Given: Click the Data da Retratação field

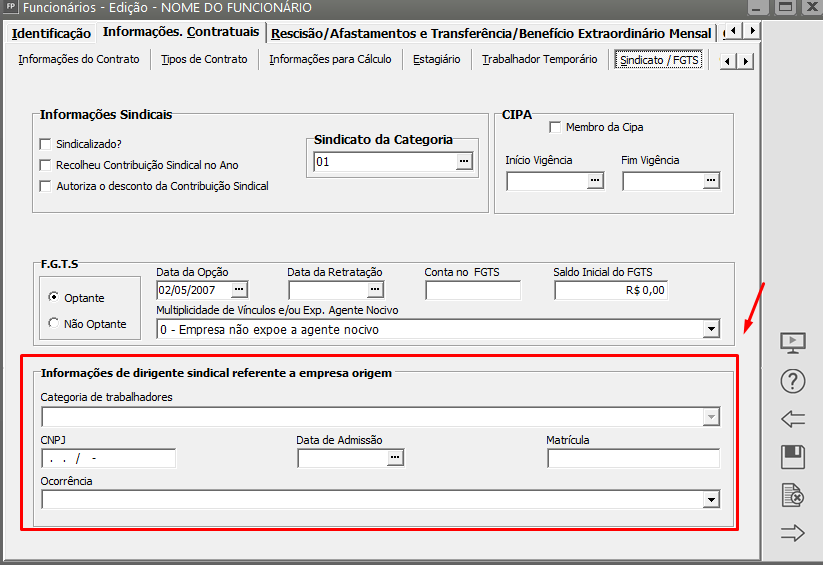Looking at the screenshot, I should (x=328, y=290).
